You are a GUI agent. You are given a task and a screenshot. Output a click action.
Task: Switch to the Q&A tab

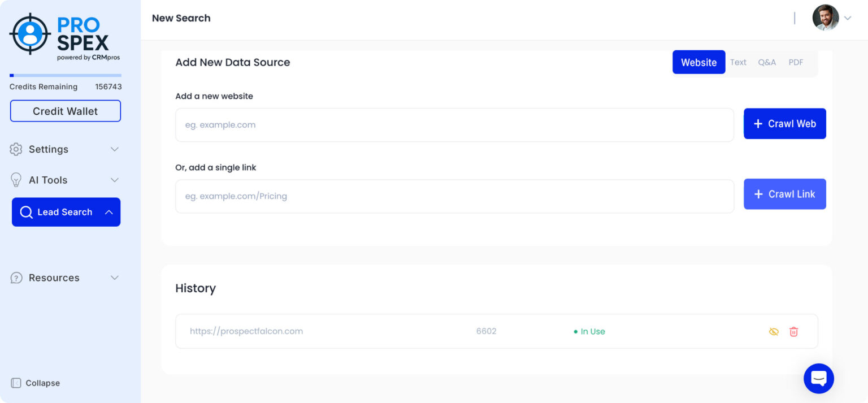point(767,62)
